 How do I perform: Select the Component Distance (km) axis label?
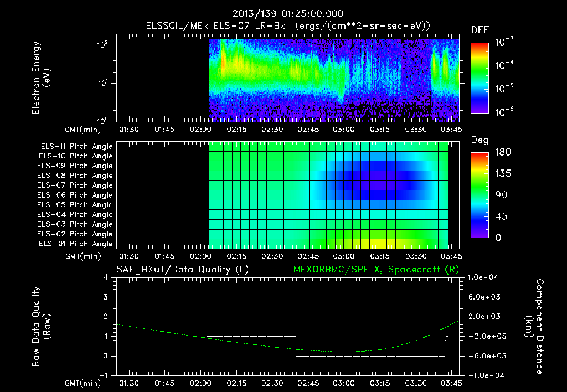(x=534, y=327)
